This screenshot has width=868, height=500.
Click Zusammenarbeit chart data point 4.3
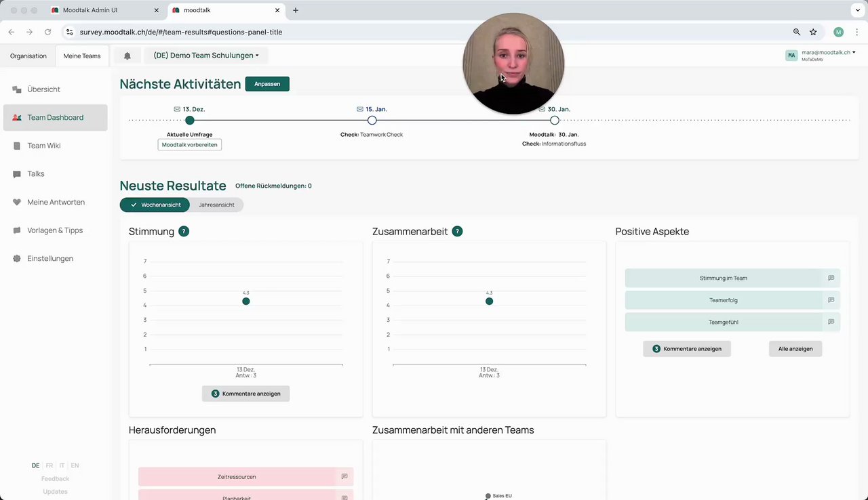pyautogui.click(x=489, y=301)
